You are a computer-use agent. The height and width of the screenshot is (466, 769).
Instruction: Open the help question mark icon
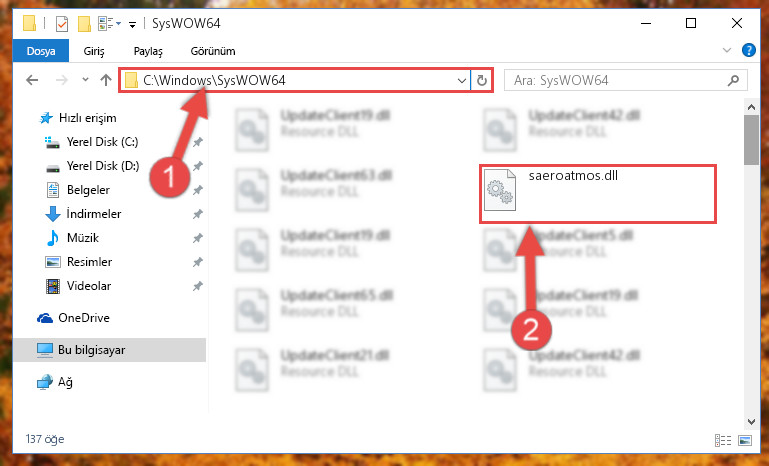(748, 50)
